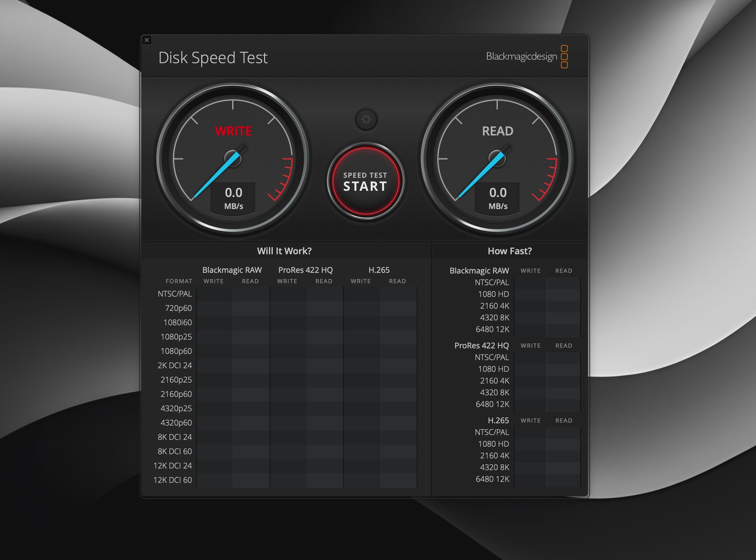Click the 'Will It Work?' heading
Image resolution: width=756 pixels, height=560 pixels.
pos(284,251)
